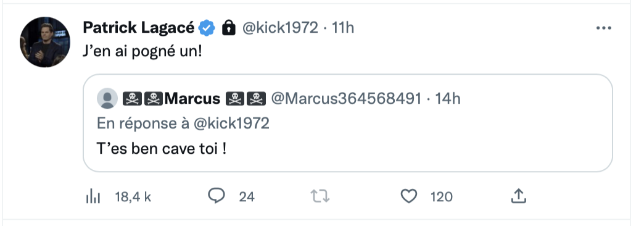Click the 14h quoted tweet timestamp
The width and height of the screenshot is (644, 226).
point(448,99)
